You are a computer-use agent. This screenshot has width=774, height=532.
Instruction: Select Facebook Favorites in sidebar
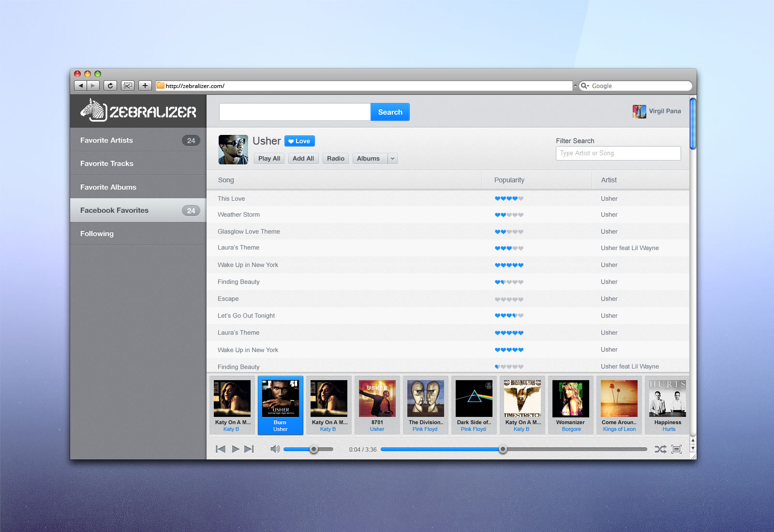pos(138,210)
